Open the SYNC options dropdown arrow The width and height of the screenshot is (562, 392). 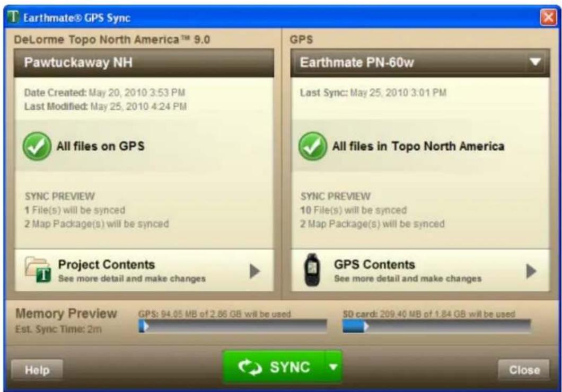(x=333, y=367)
